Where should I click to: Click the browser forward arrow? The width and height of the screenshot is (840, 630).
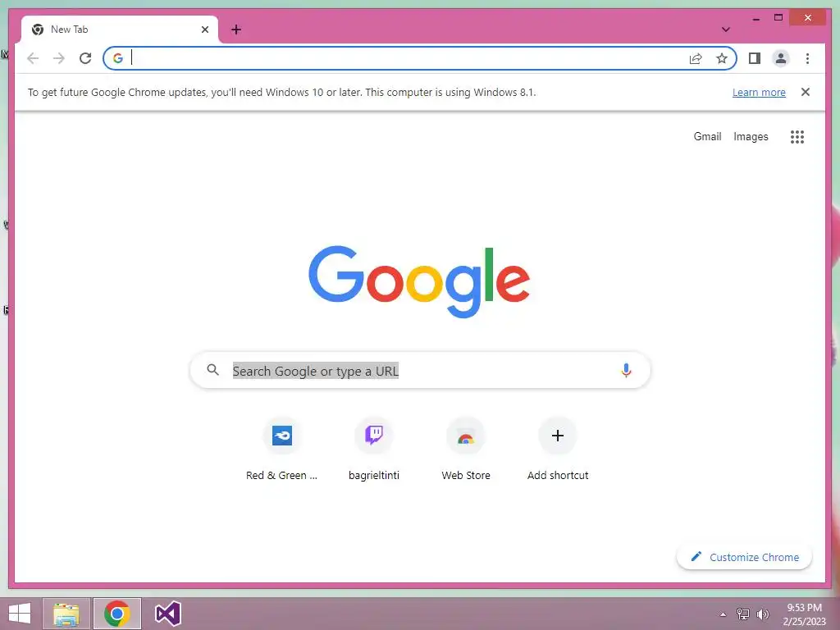pyautogui.click(x=59, y=58)
